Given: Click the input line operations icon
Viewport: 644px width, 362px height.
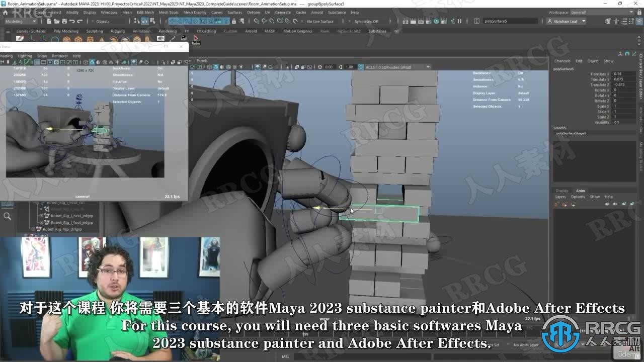Looking at the screenshot, I should 477,21.
